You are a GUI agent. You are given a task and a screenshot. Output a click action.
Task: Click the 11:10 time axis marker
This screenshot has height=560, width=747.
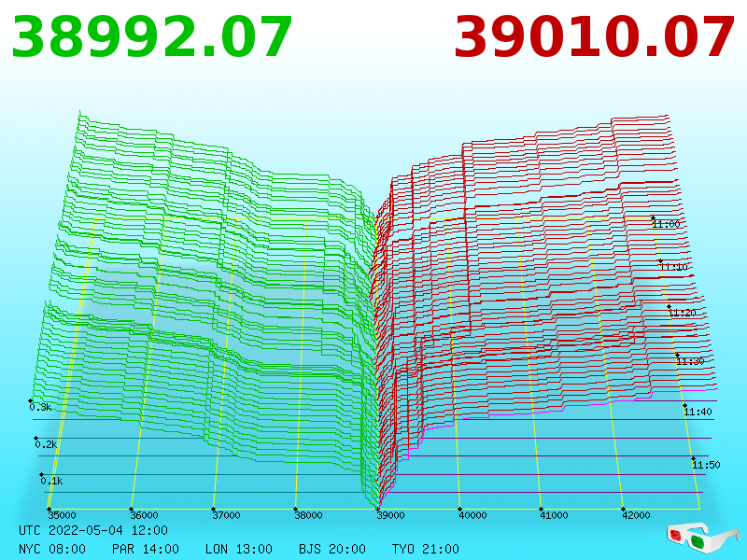(x=674, y=267)
